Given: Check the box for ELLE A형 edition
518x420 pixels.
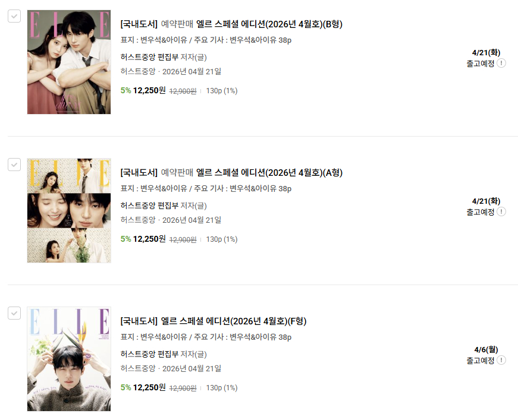Looking at the screenshot, I should (x=14, y=165).
